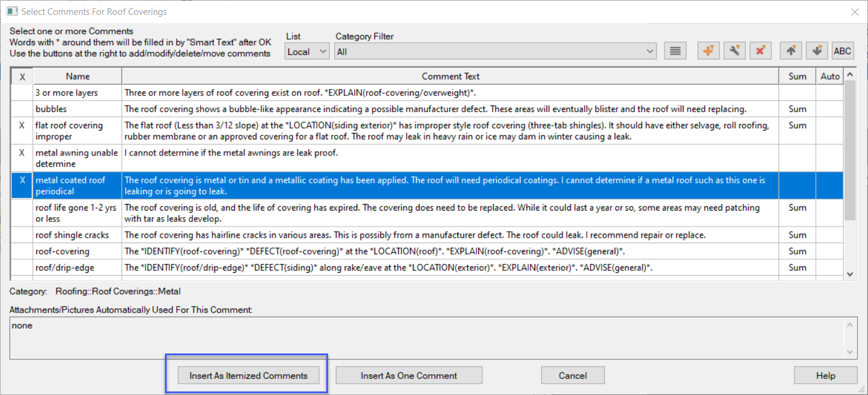Toggle X selection for 'flat roof covering improper'
This screenshot has height=395, width=868.
pyautogui.click(x=22, y=126)
